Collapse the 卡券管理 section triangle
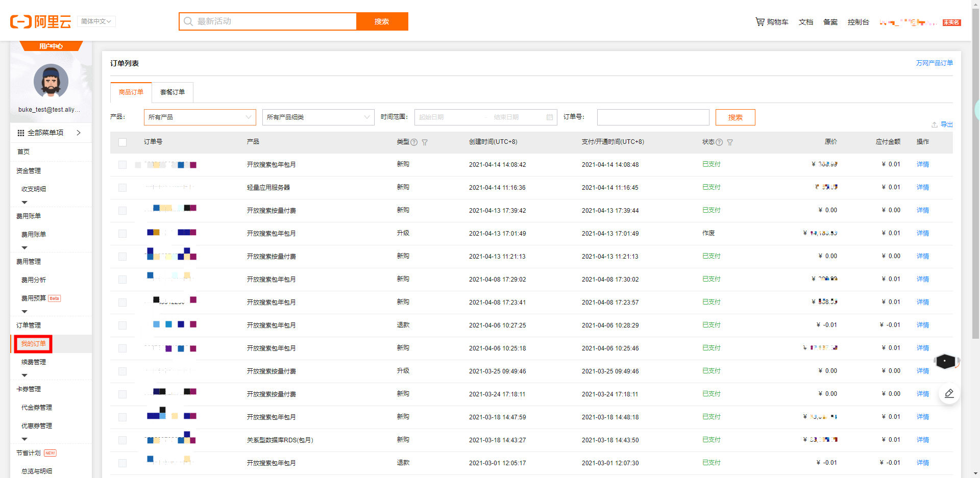980x478 pixels. (24, 439)
